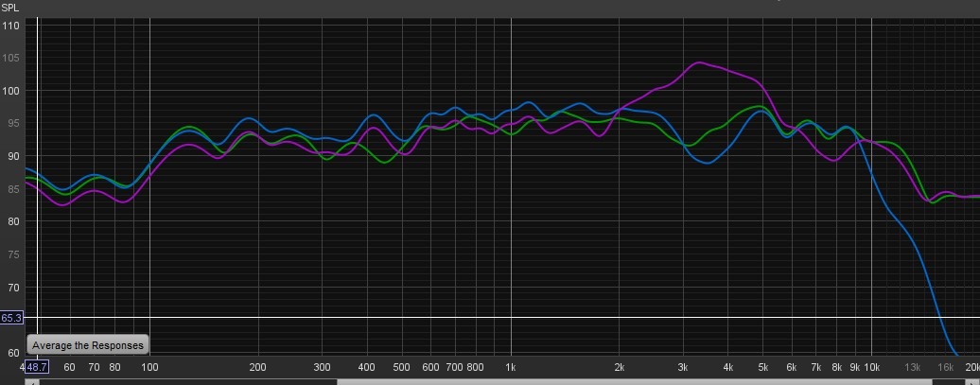This screenshot has width=980, height=385.
Task: Click the 48.7 cursor frequency readout
Action: coord(37,367)
